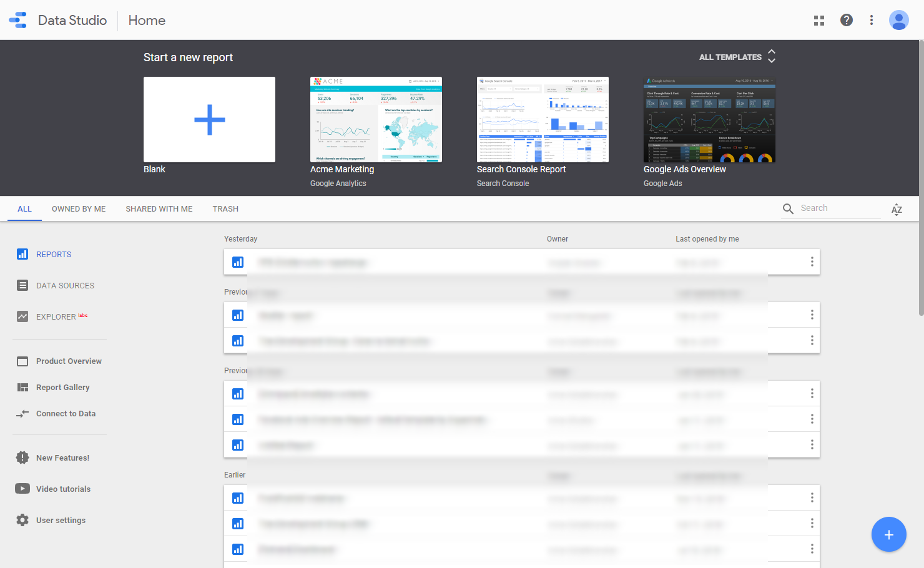The image size is (924, 568).
Task: Open the Search Console Report template thumbnail
Action: tap(543, 119)
